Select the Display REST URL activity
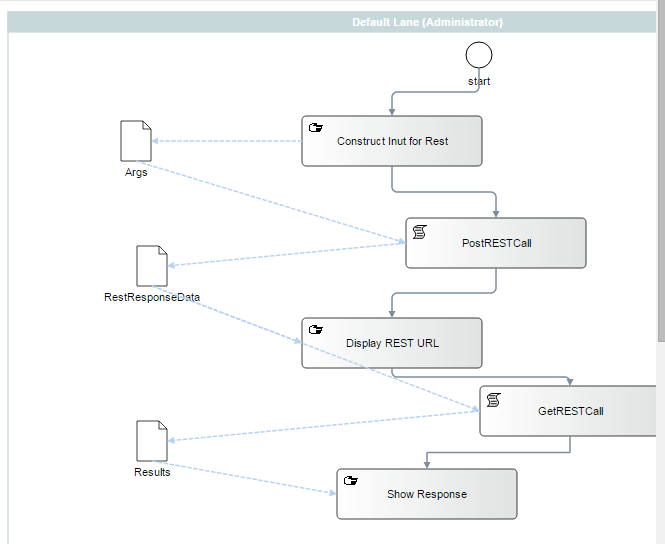The height and width of the screenshot is (544, 665). click(x=392, y=343)
